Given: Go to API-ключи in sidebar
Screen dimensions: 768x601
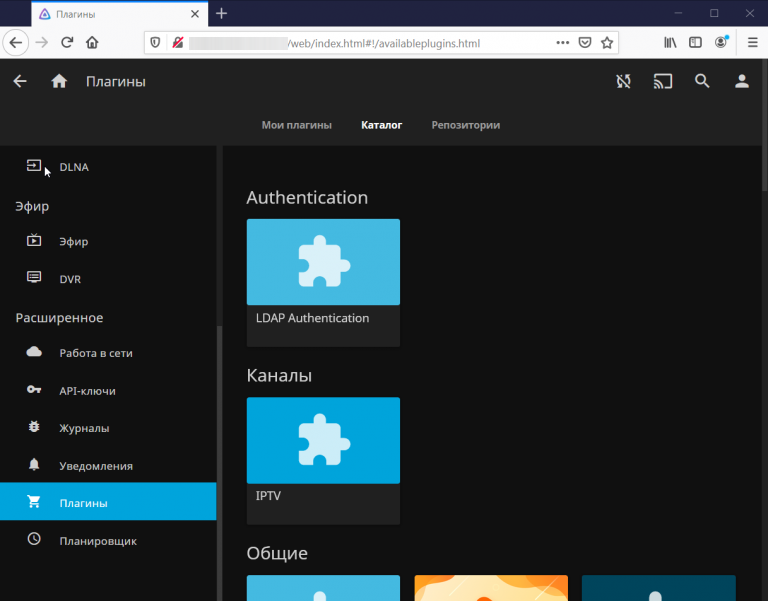Looking at the screenshot, I should 87,391.
